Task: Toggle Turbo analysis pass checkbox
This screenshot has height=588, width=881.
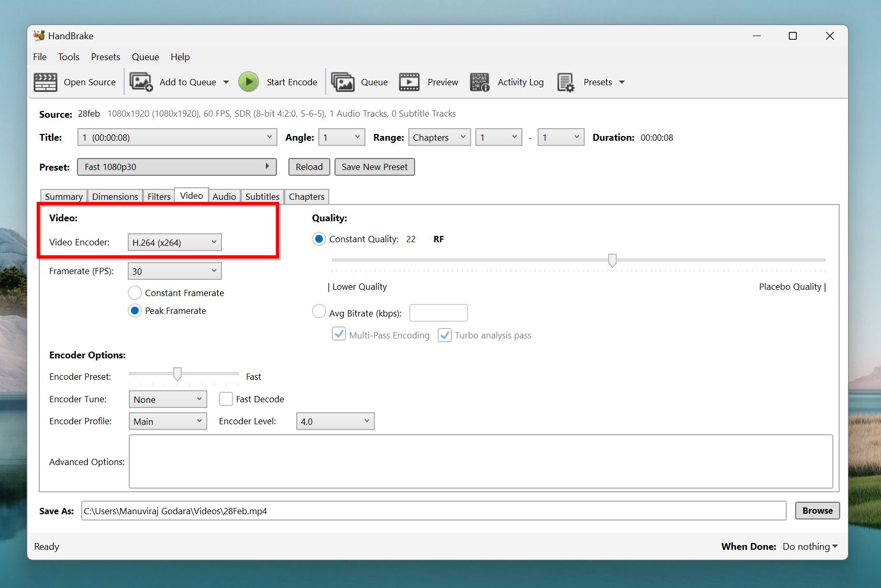Action: click(x=444, y=335)
